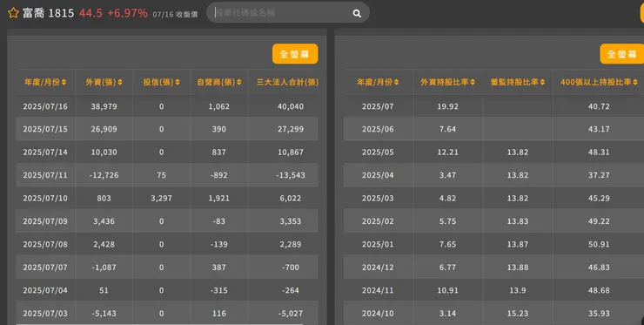
Task: Select month row 2025/05
Action: click(378, 152)
